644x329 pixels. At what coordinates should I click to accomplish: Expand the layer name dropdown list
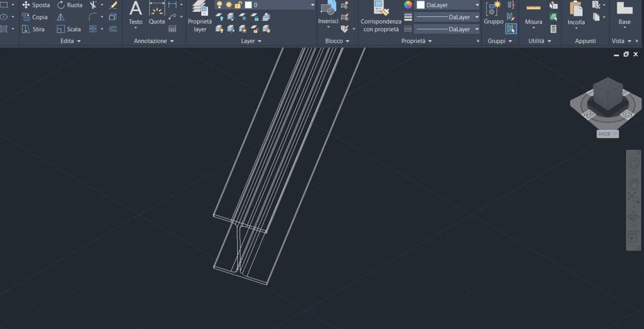312,5
